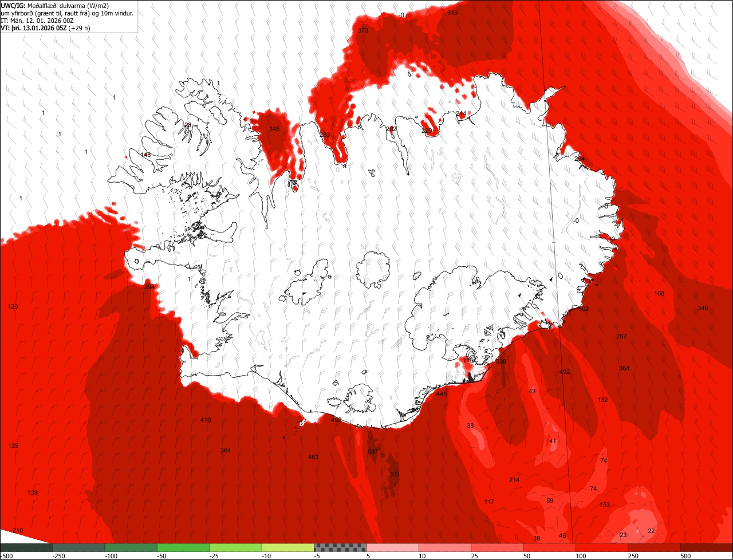Click the '-100' legend label
Image resolution: width=733 pixels, height=560 pixels.
click(111, 556)
